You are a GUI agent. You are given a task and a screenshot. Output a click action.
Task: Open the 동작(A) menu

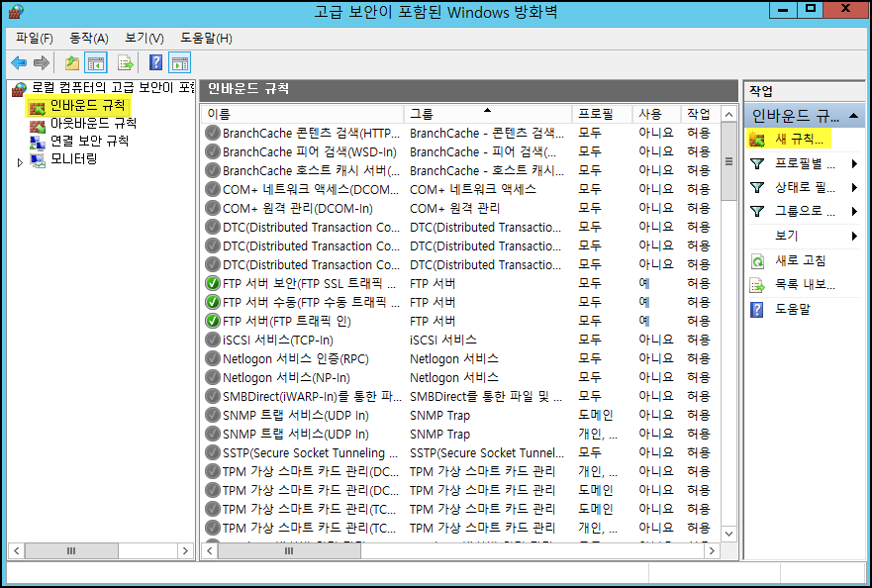click(x=88, y=38)
